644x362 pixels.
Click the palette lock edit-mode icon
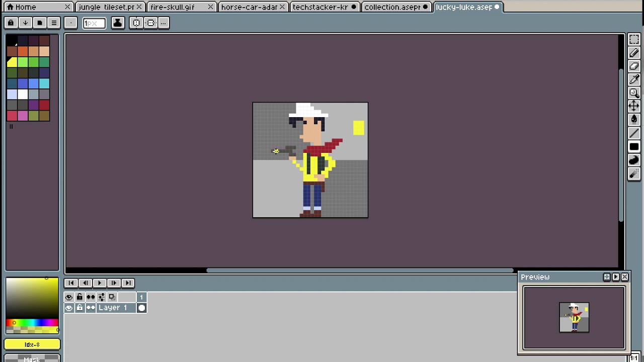click(11, 23)
